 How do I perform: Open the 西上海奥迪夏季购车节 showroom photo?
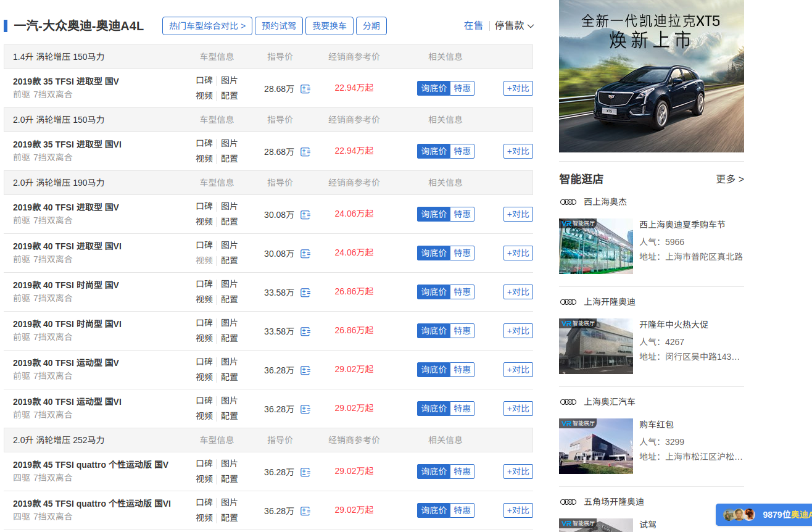click(596, 246)
